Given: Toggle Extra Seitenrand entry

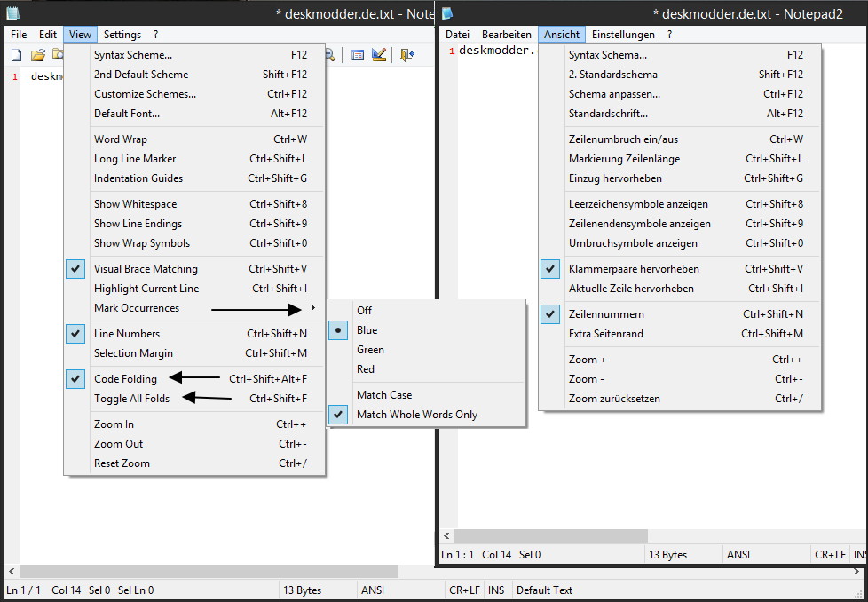Looking at the screenshot, I should [680, 334].
